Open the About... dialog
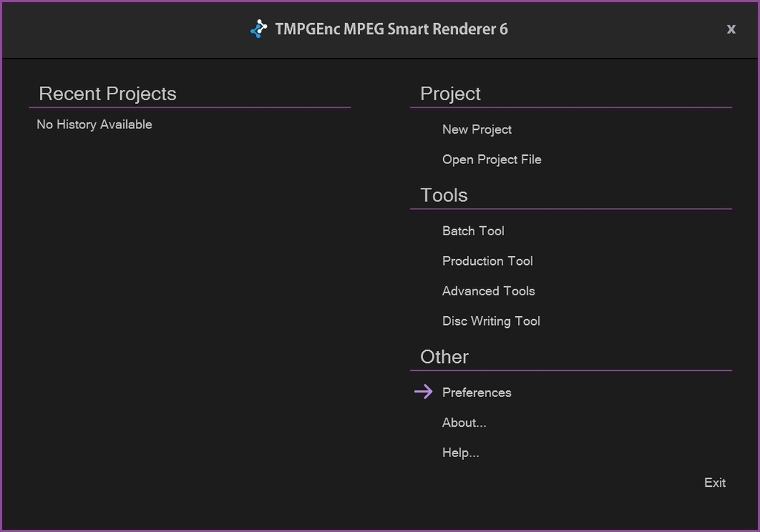760x532 pixels. pos(464,422)
